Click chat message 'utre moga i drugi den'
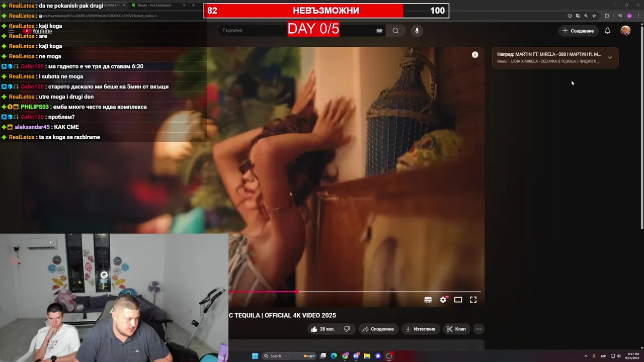 point(66,97)
